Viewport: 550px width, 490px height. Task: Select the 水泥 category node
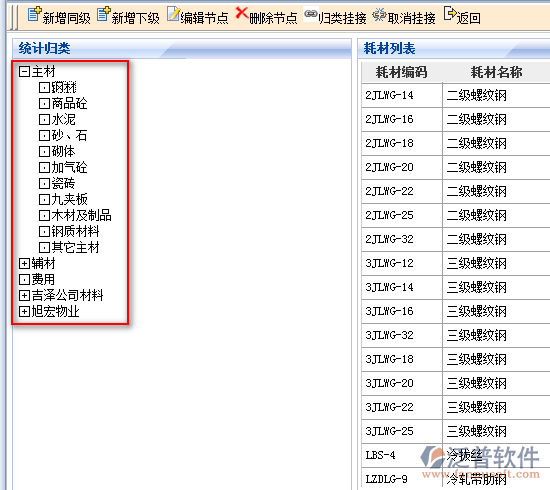pos(63,120)
